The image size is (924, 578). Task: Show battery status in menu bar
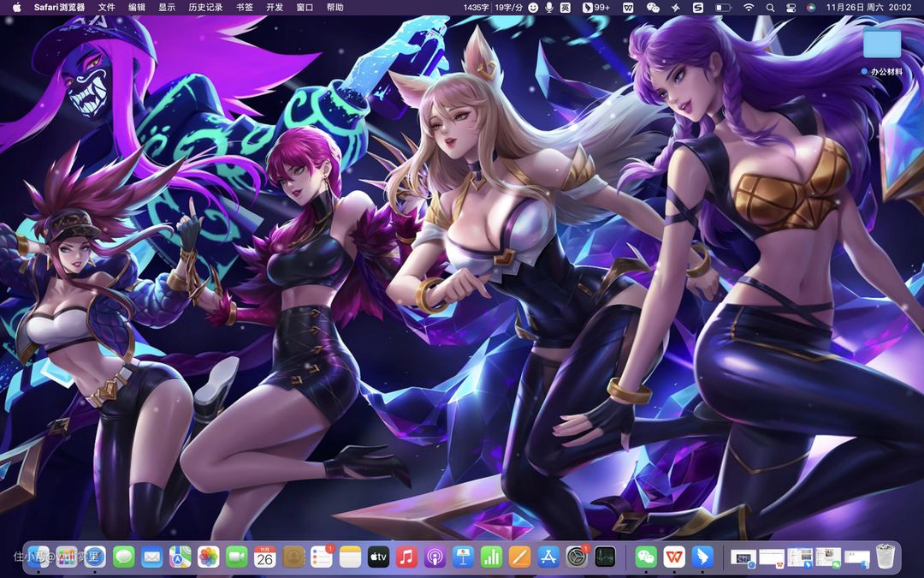[723, 7]
